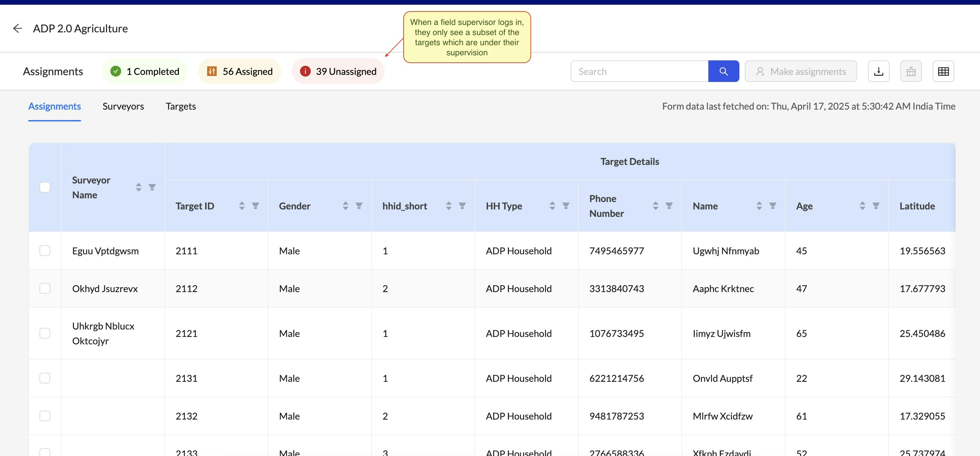Click the download icon button
The image size is (980, 456).
point(878,71)
